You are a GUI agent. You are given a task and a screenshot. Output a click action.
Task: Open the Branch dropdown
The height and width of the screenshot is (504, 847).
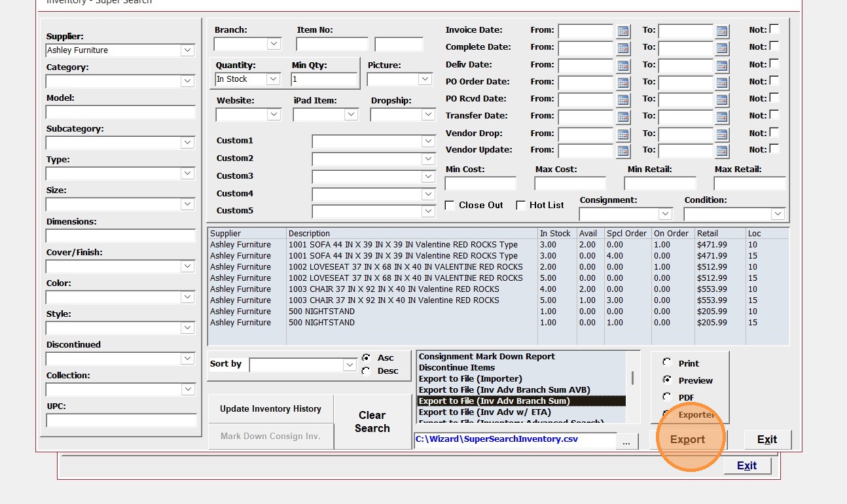point(274,44)
